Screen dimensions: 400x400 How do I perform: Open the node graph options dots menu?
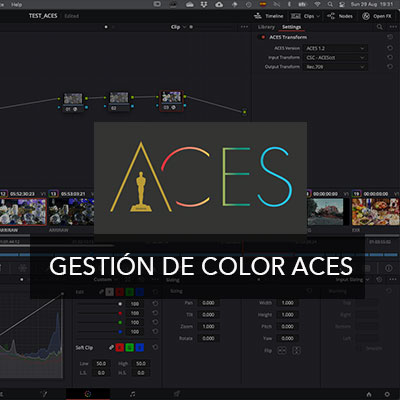click(244, 27)
